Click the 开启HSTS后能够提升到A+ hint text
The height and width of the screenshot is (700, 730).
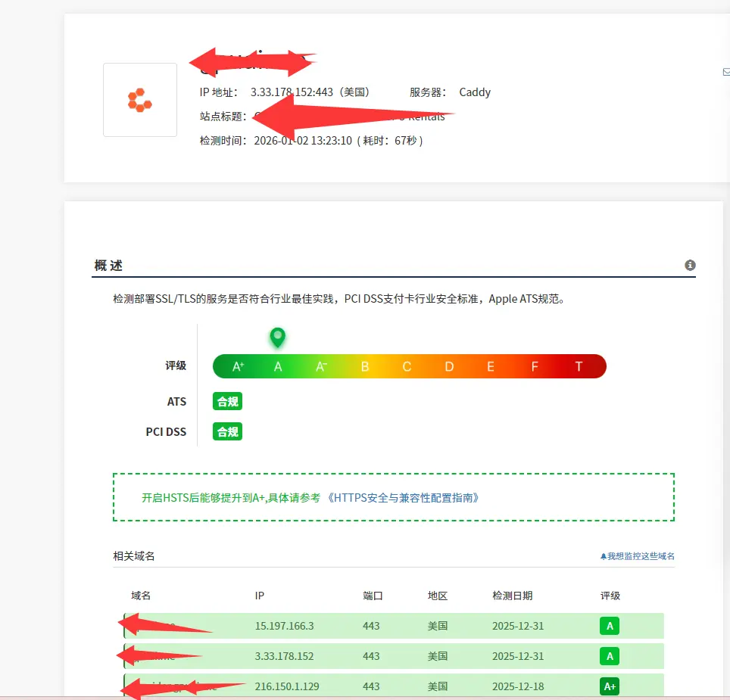pos(231,498)
